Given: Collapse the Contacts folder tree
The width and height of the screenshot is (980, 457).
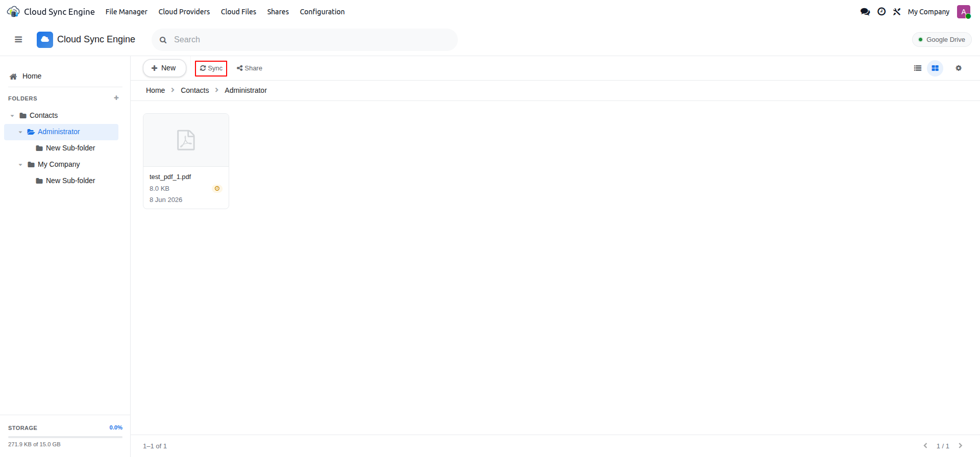Looking at the screenshot, I should (12, 116).
